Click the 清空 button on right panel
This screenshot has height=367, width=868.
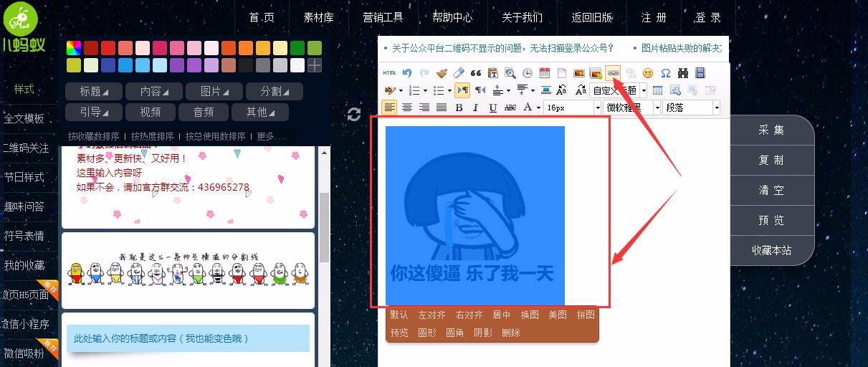[771, 191]
